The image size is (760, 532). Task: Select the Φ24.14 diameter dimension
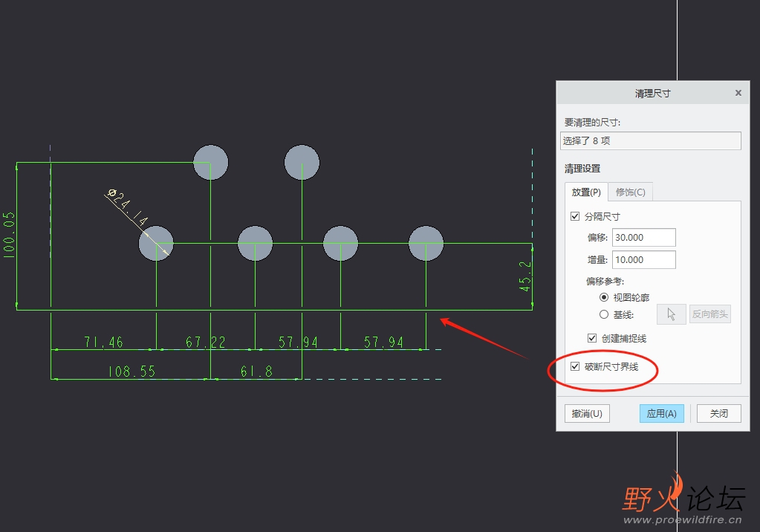point(126,207)
